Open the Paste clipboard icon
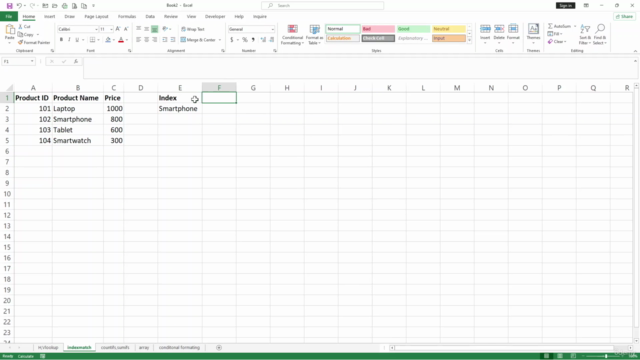640x360 pixels. [x=10, y=30]
